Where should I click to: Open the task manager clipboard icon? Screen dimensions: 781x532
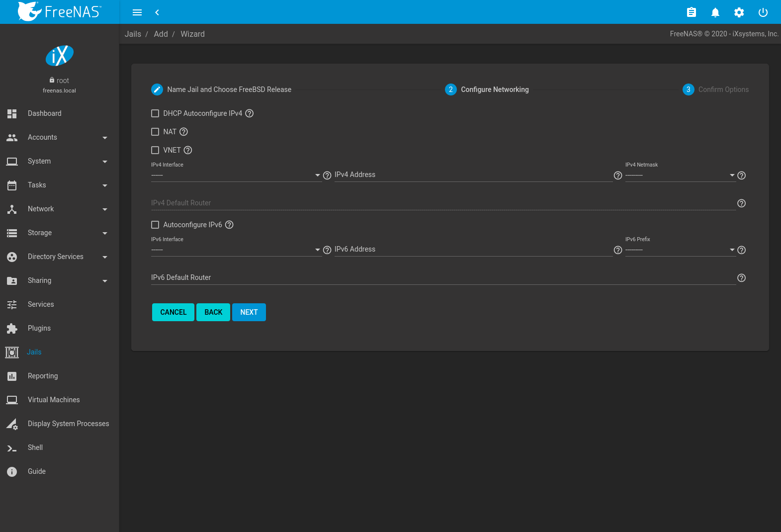click(692, 12)
